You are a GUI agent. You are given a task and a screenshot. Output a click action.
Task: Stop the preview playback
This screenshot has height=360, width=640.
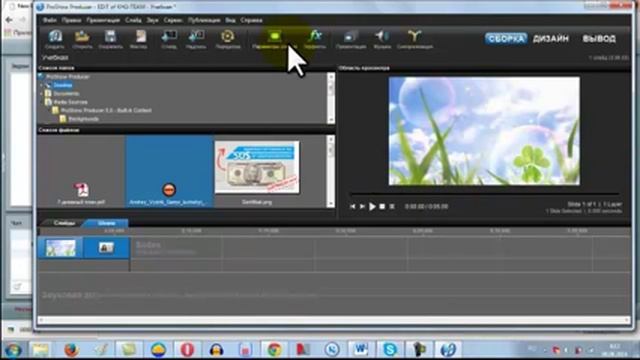382,207
